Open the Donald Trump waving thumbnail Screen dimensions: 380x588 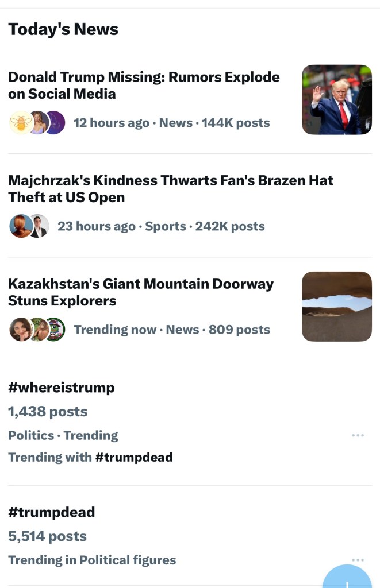[336, 99]
